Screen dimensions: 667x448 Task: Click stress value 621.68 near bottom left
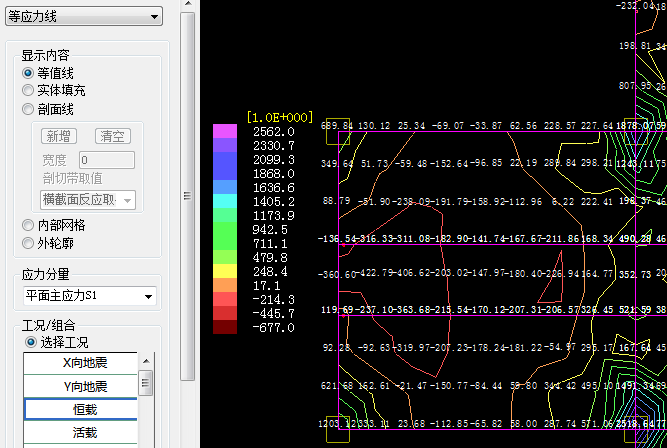tap(337, 386)
